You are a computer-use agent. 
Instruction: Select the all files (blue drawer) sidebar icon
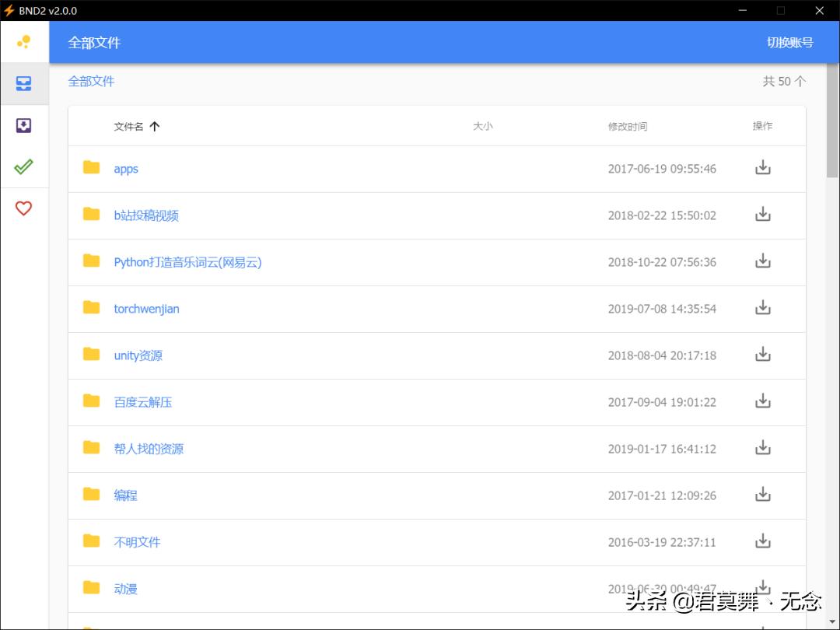[25, 83]
